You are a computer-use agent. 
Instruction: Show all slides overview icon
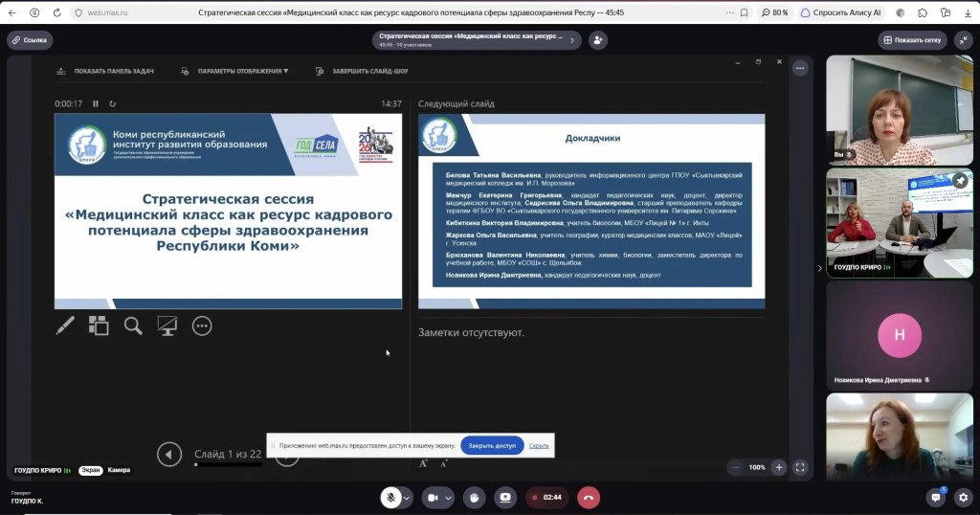point(99,325)
